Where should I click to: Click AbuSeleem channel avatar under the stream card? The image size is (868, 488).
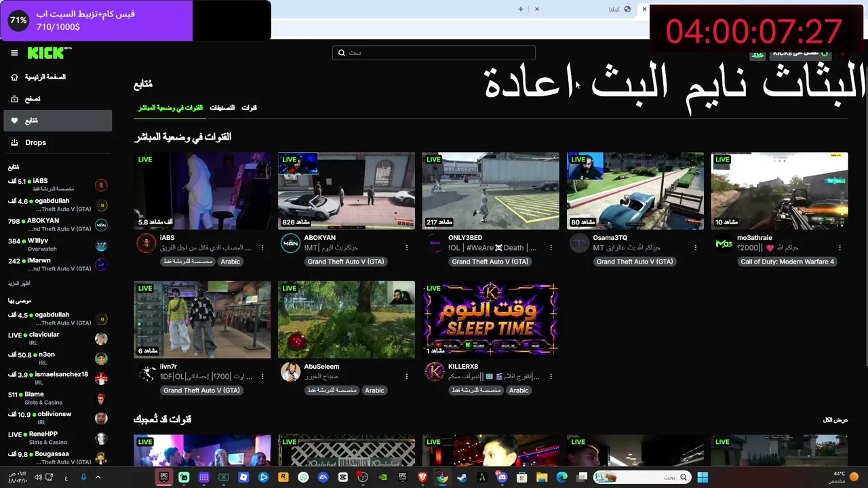coord(291,372)
